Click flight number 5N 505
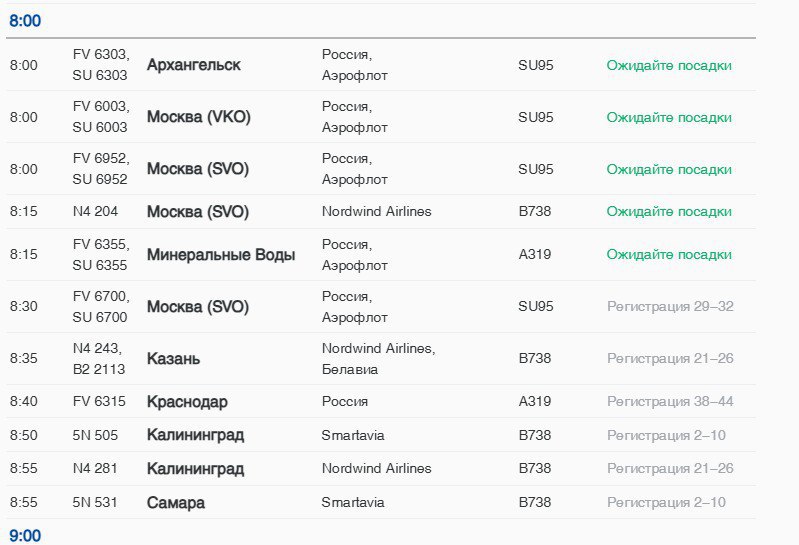Viewport: 799px width, 545px height. coord(95,435)
